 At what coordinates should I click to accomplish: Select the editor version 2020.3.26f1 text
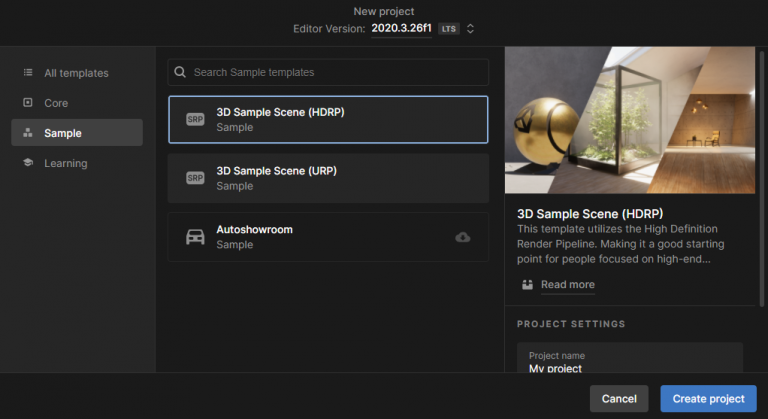click(400, 29)
